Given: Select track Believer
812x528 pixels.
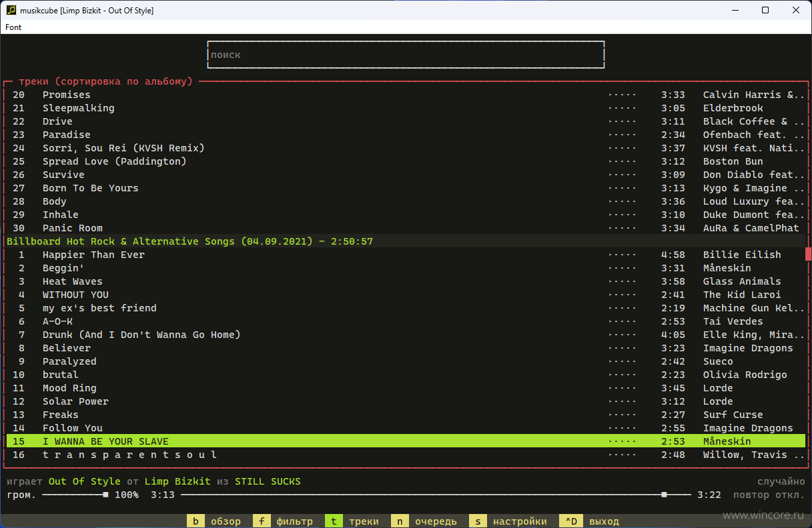Looking at the screenshot, I should coord(406,348).
